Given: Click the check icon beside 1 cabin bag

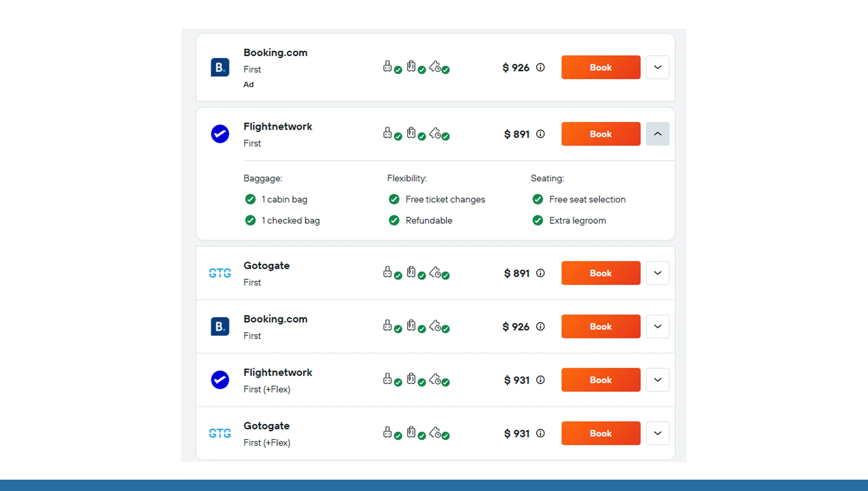Looking at the screenshot, I should pyautogui.click(x=250, y=199).
